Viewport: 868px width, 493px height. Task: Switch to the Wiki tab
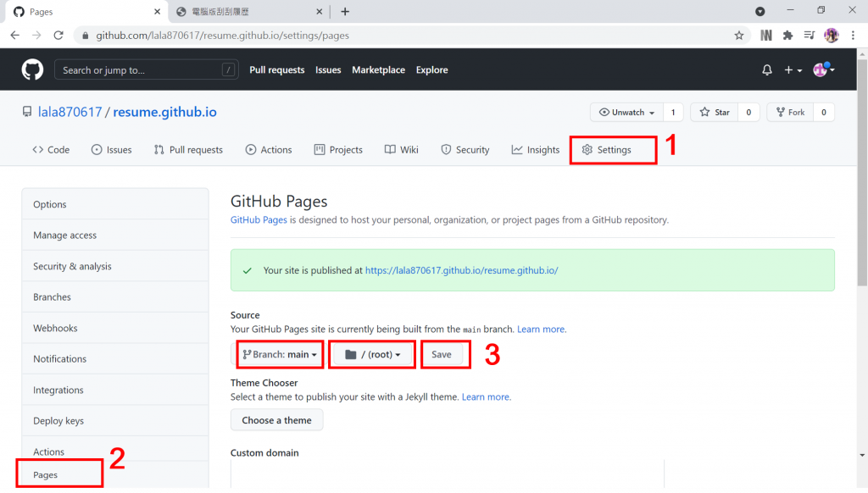(401, 150)
